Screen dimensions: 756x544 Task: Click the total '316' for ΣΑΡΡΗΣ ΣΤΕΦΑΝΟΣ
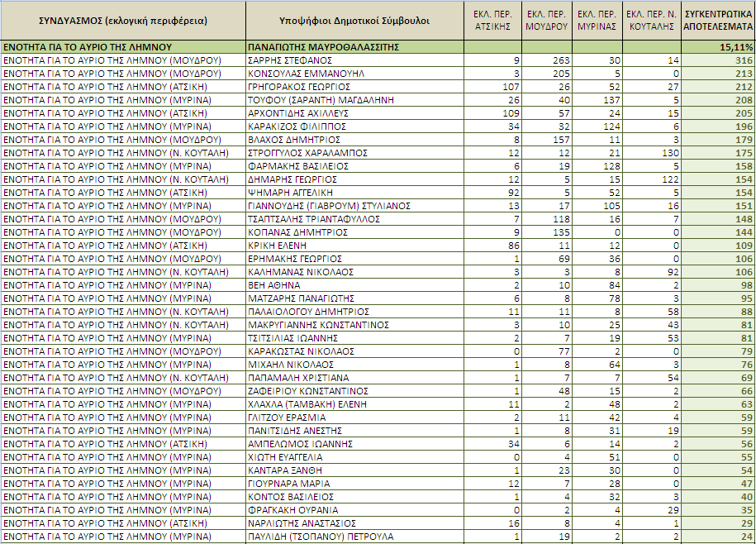pyautogui.click(x=744, y=60)
